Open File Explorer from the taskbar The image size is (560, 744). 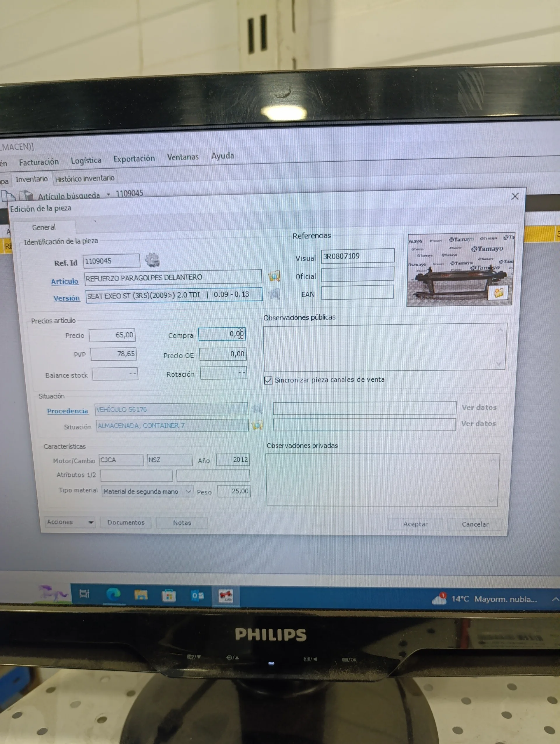click(x=141, y=595)
